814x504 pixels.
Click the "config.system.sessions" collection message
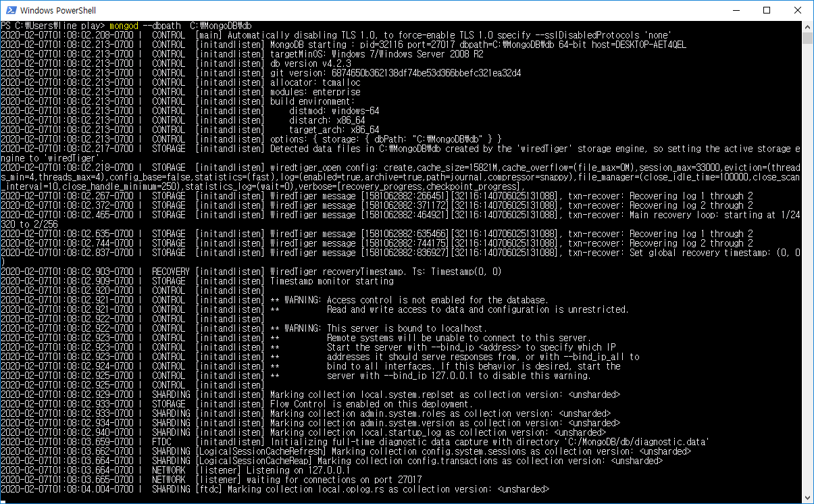point(511,451)
